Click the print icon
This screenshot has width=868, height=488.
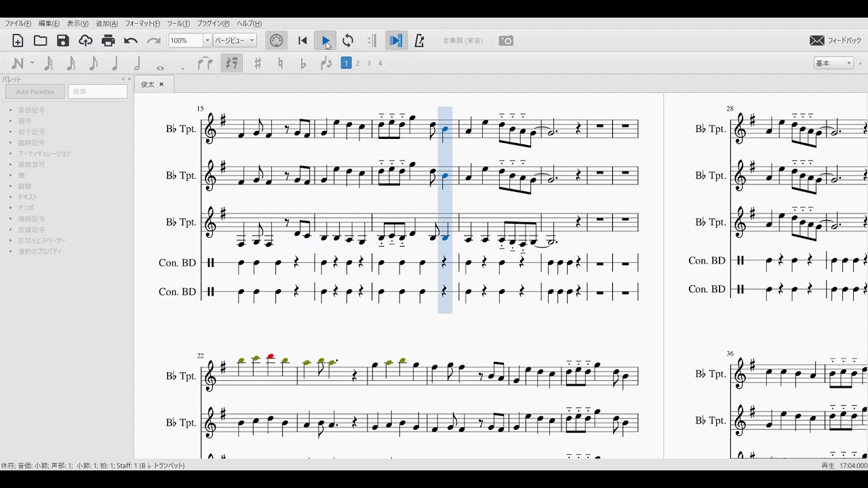coord(108,41)
